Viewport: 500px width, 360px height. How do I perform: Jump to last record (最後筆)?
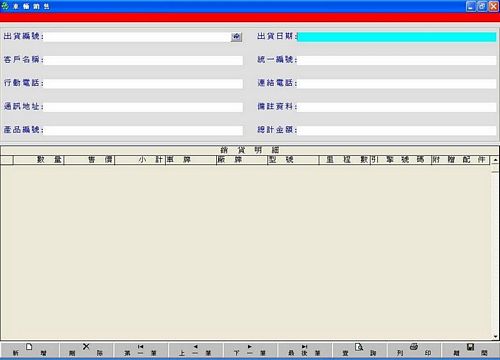click(x=304, y=350)
